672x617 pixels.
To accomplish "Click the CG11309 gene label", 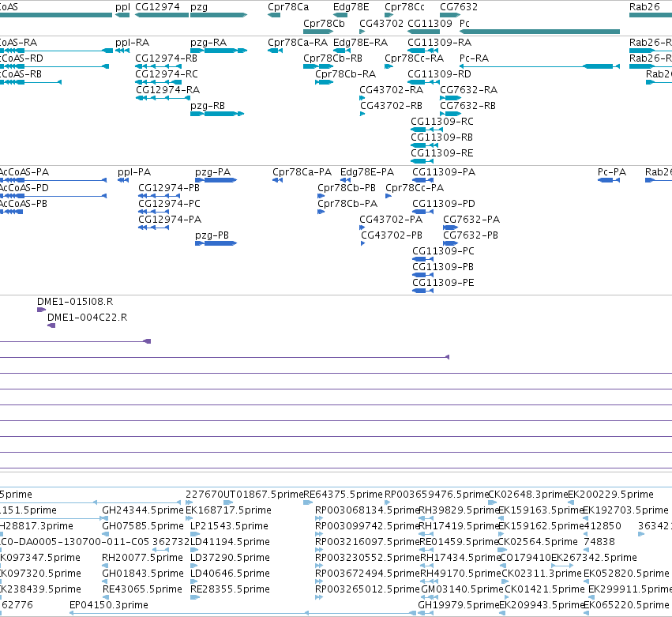I will click(430, 24).
